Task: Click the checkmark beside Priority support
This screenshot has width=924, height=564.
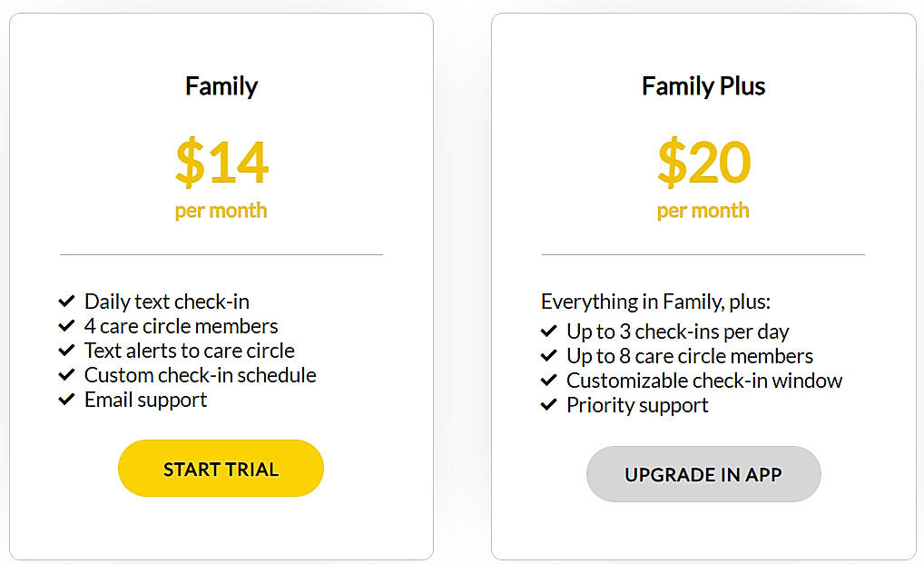Action: [x=548, y=405]
